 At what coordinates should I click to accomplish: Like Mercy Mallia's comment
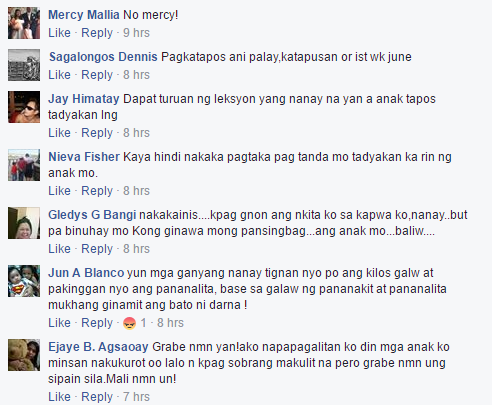click(59, 33)
